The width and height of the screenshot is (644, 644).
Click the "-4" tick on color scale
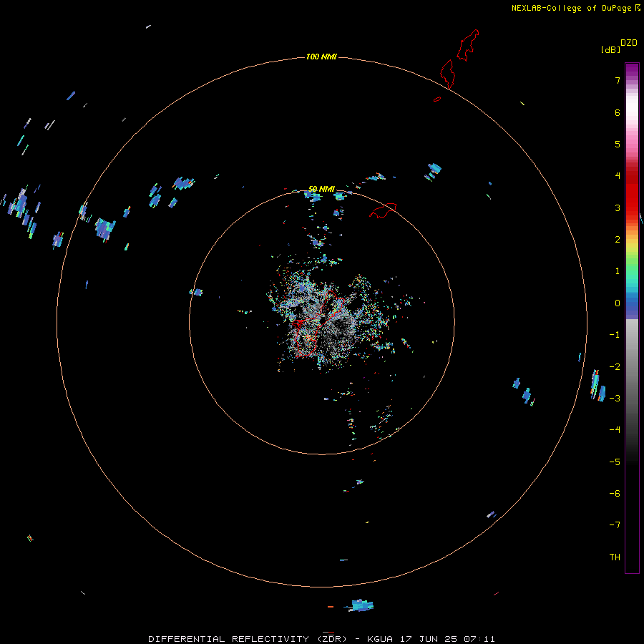pyautogui.click(x=615, y=430)
